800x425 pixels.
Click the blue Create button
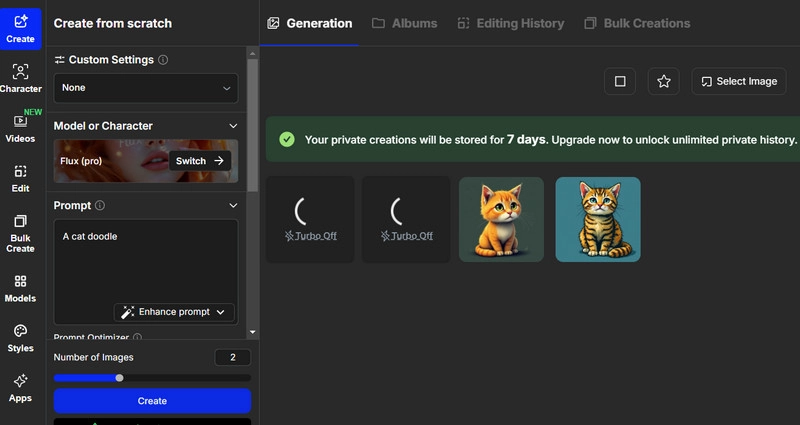point(152,401)
